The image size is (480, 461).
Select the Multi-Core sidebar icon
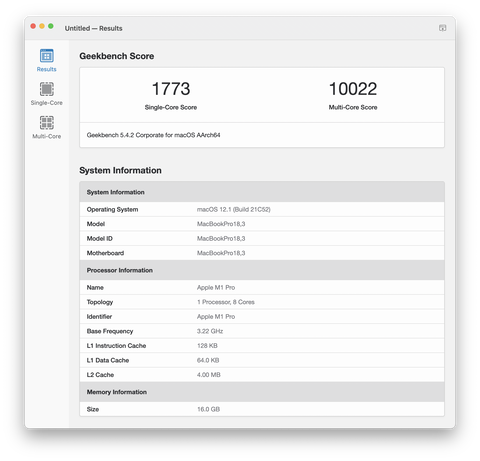(47, 123)
